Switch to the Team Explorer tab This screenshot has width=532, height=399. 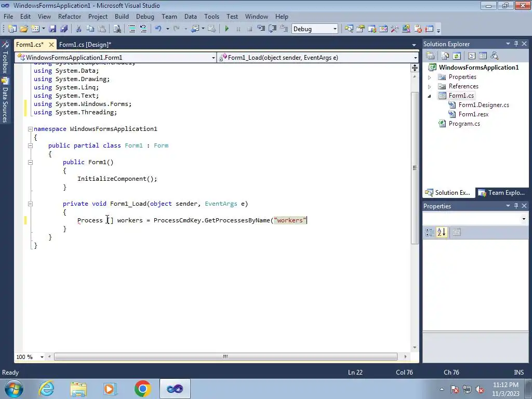click(502, 193)
